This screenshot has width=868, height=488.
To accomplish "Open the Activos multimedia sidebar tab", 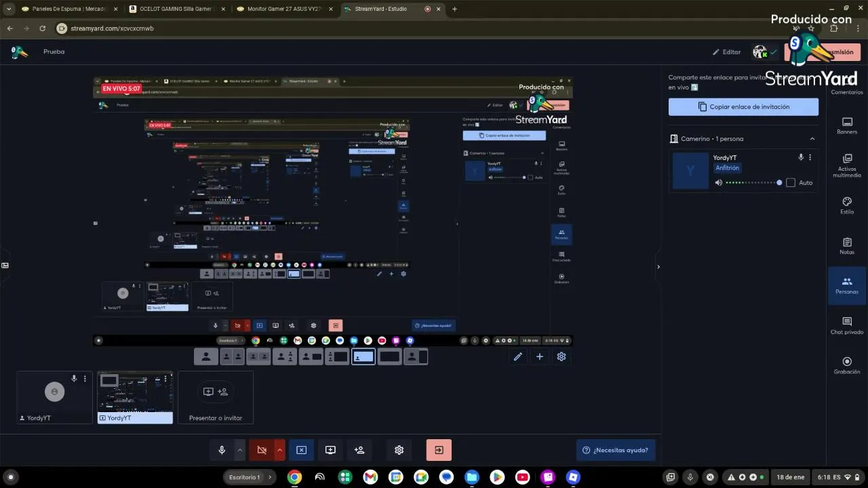I will tap(847, 166).
